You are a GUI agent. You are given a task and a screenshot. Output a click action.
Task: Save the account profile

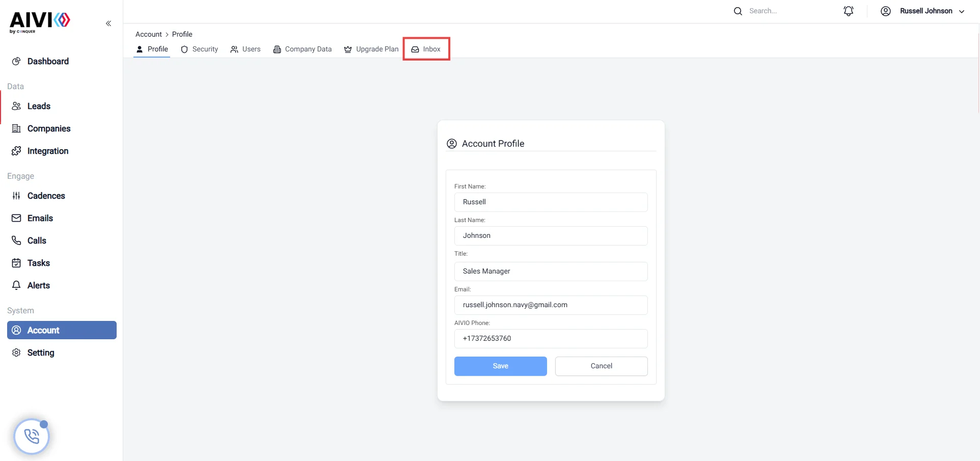(500, 366)
